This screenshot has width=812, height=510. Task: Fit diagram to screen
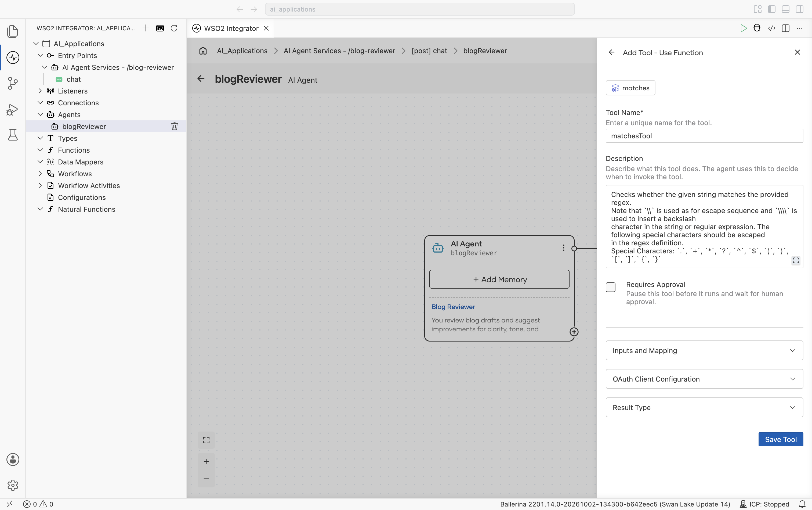(206, 440)
